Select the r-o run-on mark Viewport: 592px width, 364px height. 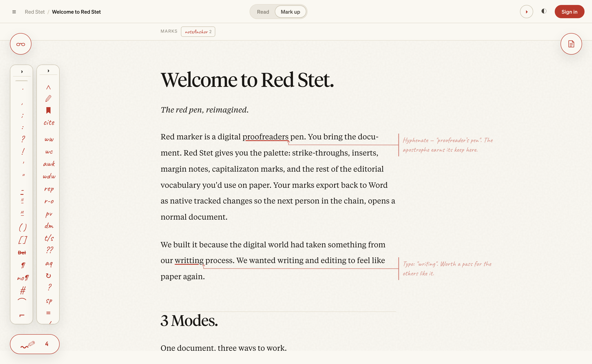49,201
